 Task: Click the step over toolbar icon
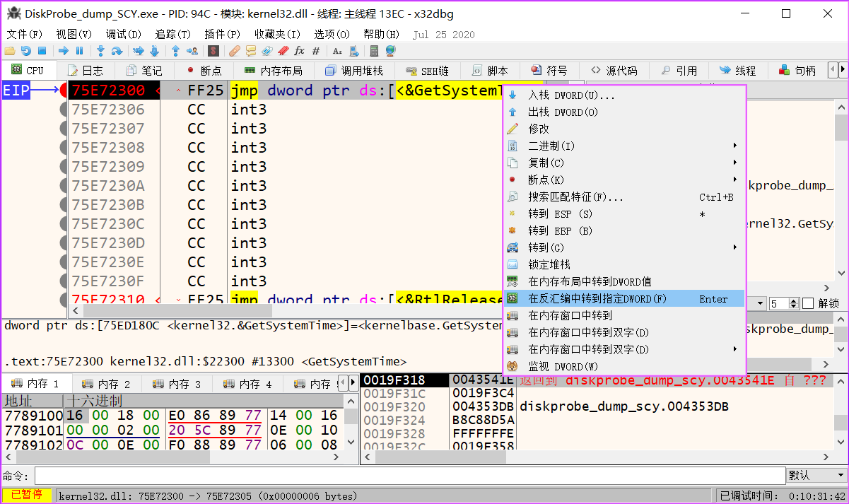click(x=117, y=51)
